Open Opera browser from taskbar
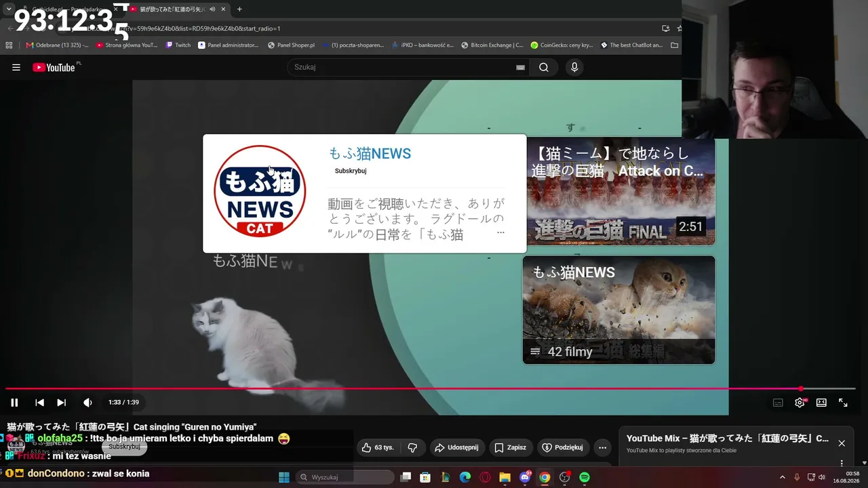868x488 pixels. point(485,477)
